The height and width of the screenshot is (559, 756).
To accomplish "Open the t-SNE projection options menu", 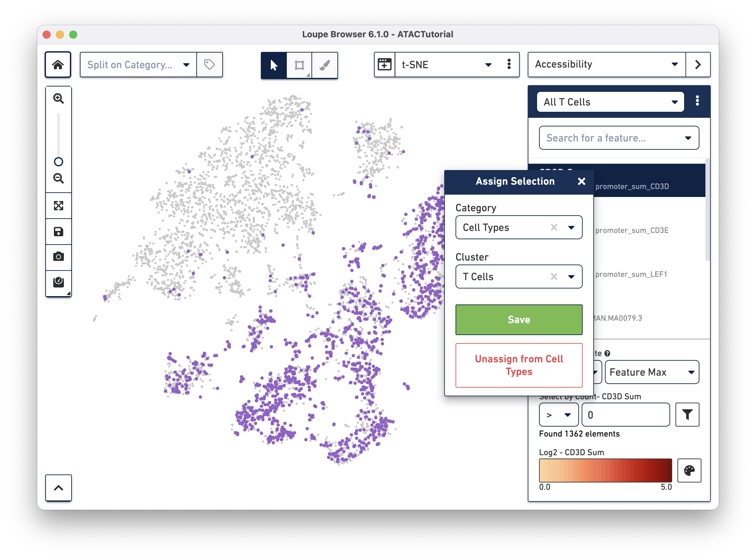I will point(509,64).
